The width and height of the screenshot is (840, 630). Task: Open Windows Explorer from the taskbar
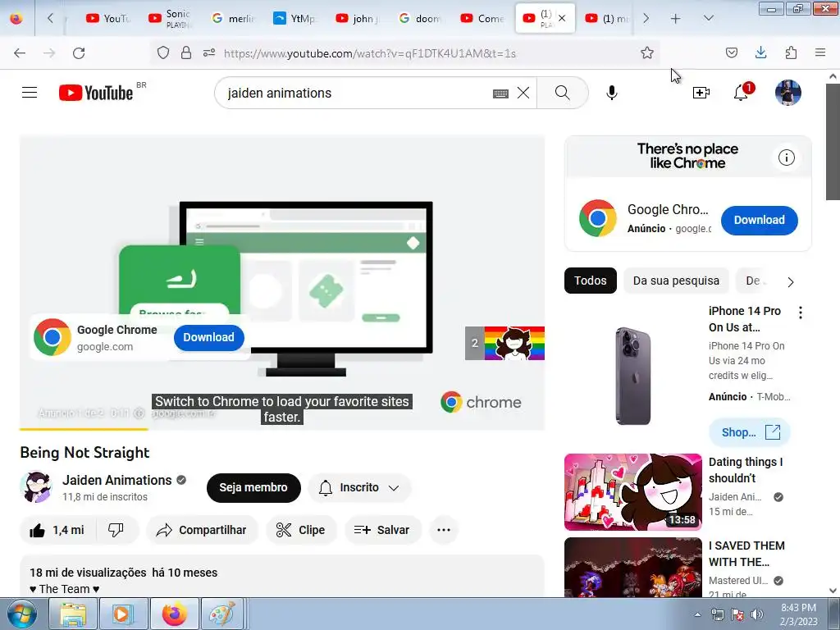pos(72,614)
